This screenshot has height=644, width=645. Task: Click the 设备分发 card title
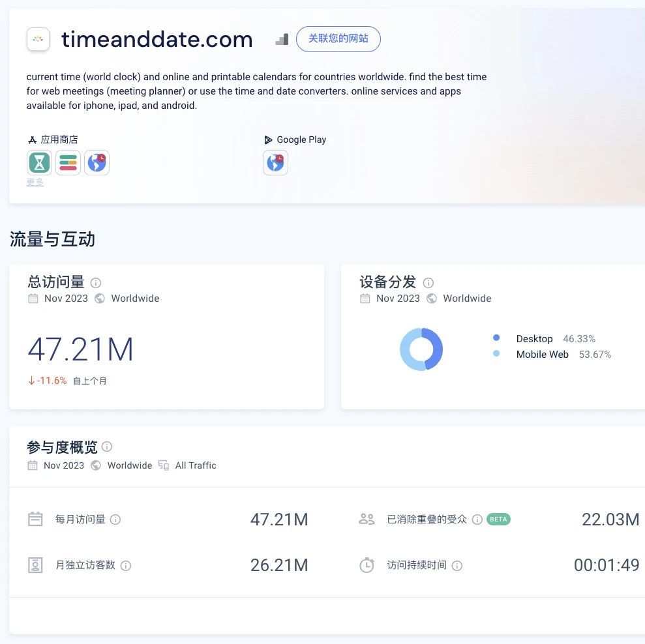[388, 282]
